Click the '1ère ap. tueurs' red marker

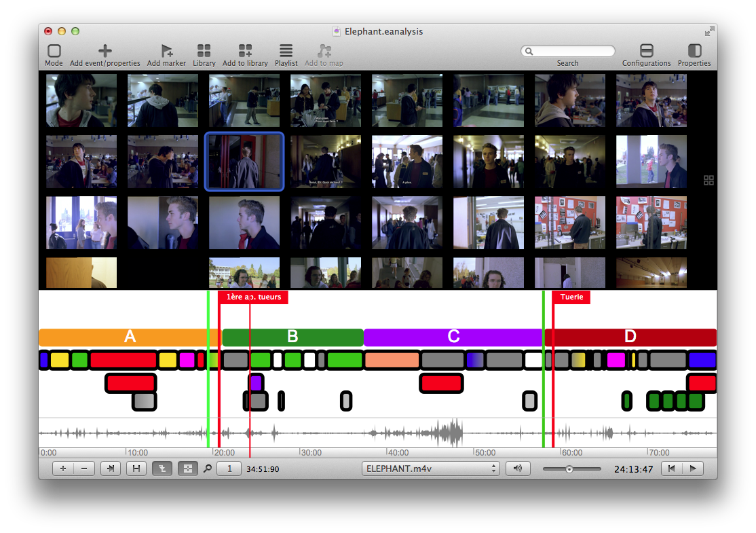click(x=253, y=297)
